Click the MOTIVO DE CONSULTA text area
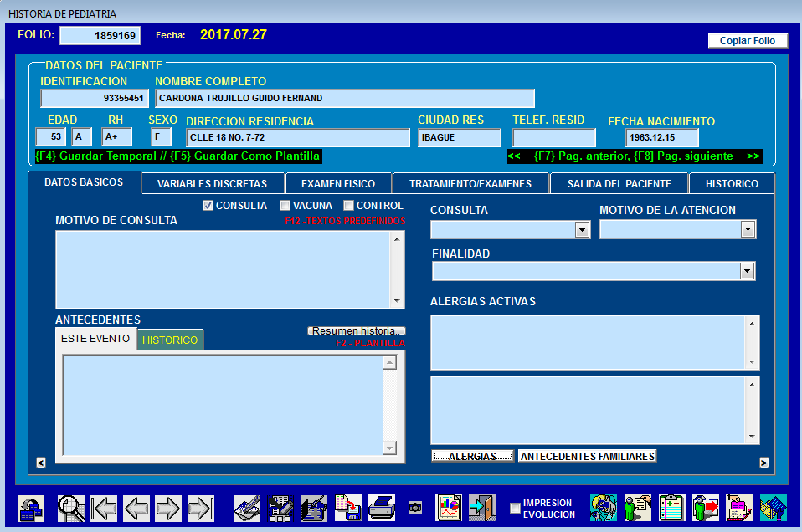This screenshot has height=532, width=802. tap(224, 270)
